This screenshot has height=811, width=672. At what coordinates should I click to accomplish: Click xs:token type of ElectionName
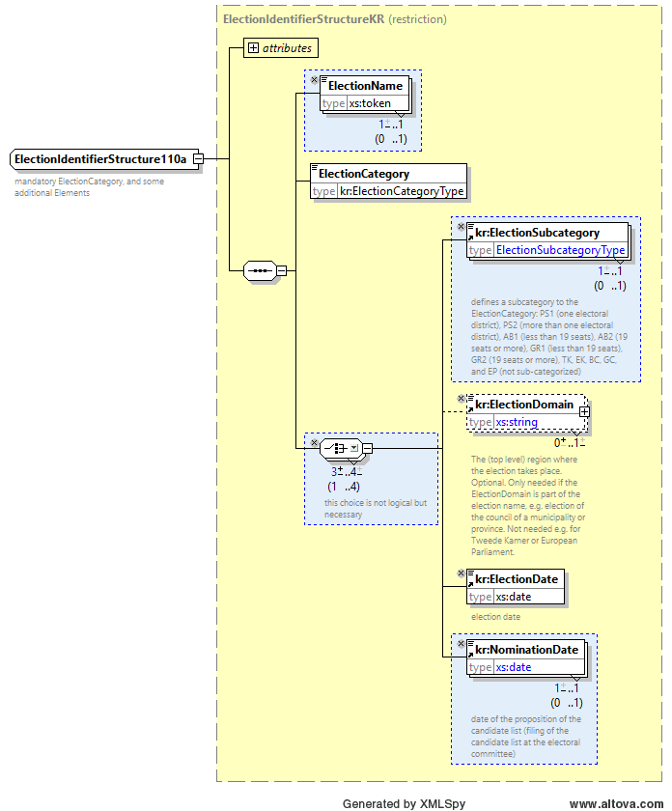(x=370, y=103)
